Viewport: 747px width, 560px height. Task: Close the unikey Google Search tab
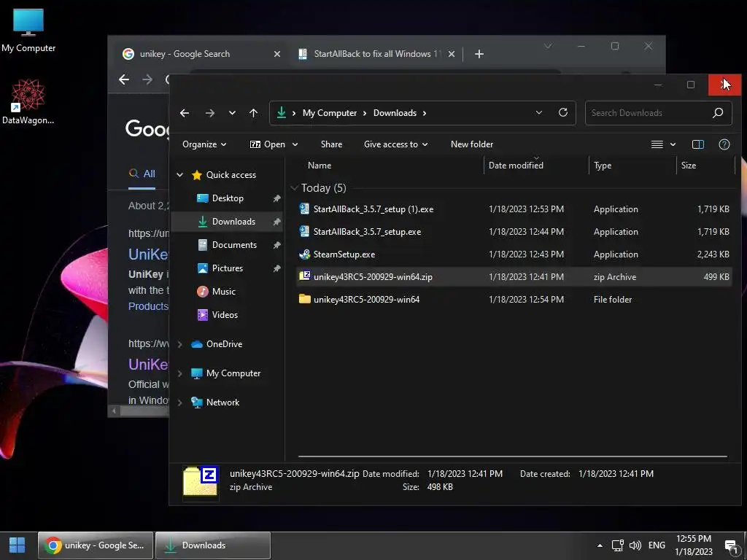pos(276,54)
